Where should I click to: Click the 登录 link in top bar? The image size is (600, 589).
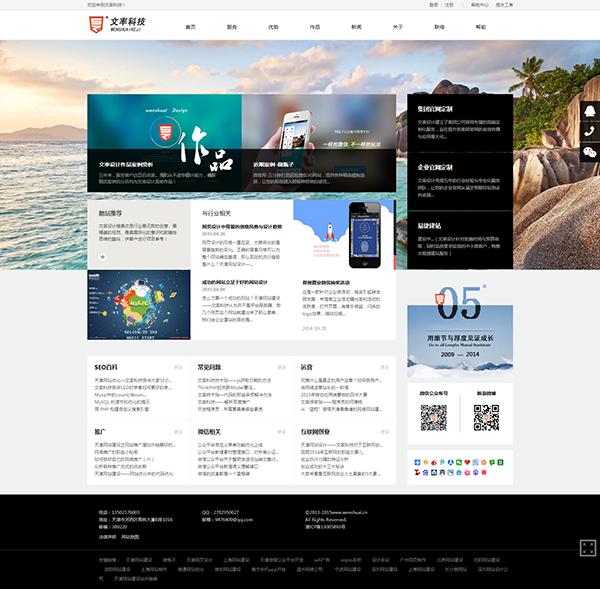433,5
